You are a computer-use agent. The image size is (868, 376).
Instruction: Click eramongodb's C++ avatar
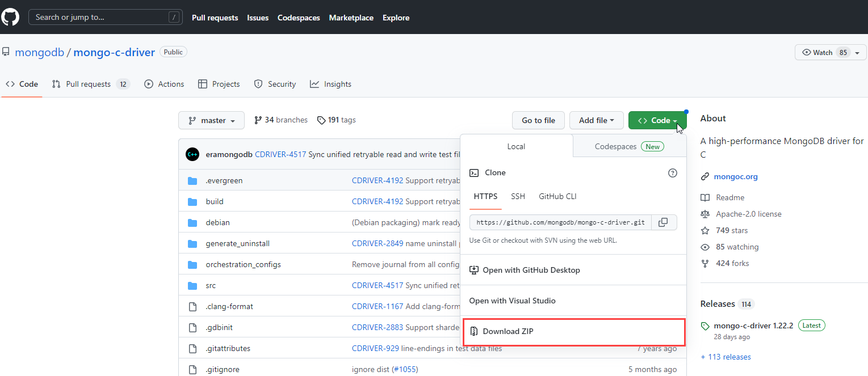(x=192, y=154)
